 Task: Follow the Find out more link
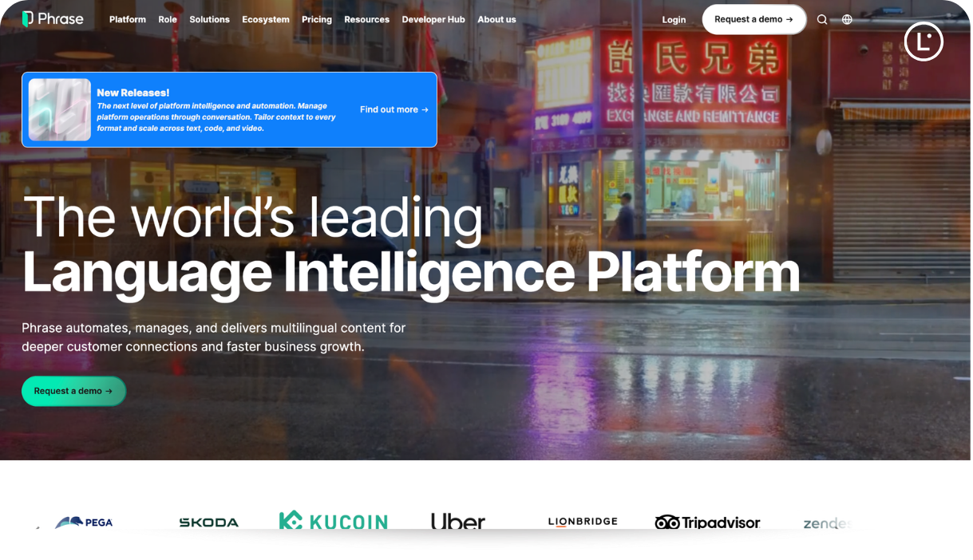point(394,110)
